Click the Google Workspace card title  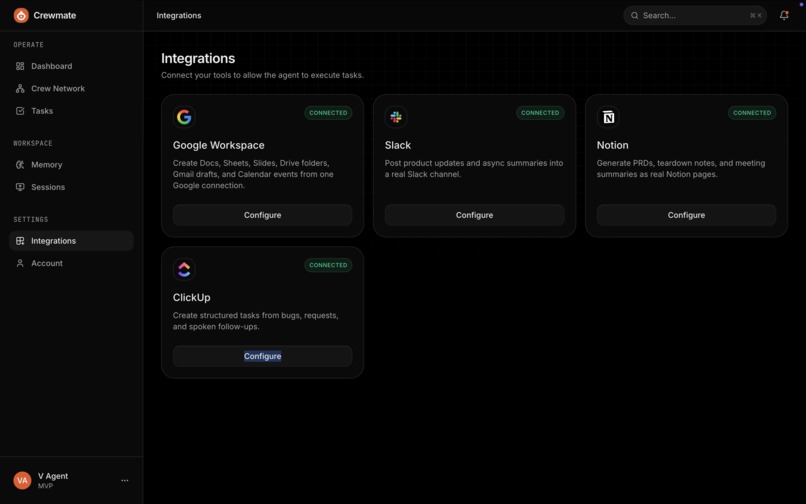(218, 145)
